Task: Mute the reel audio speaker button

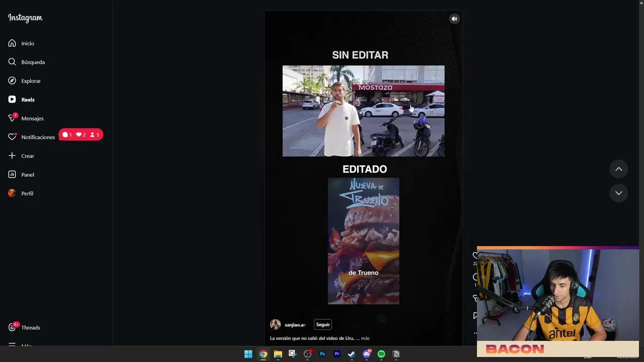Action: coord(454,19)
